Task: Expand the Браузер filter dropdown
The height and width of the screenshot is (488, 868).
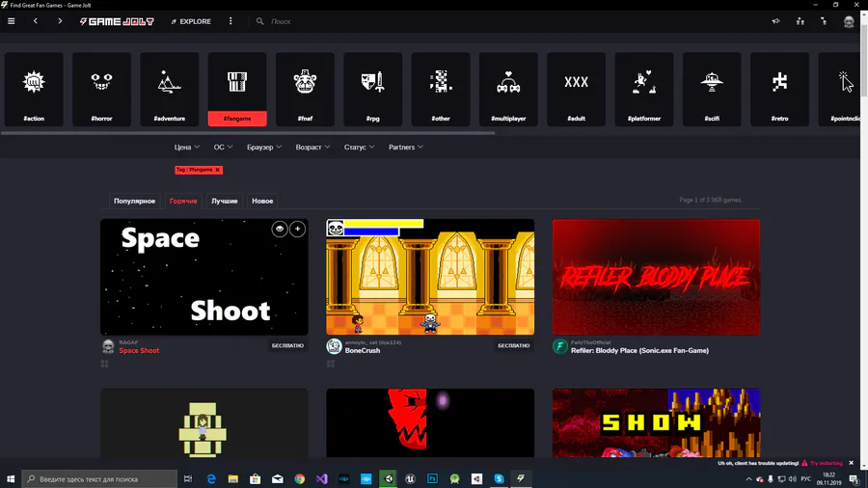Action: coord(264,147)
